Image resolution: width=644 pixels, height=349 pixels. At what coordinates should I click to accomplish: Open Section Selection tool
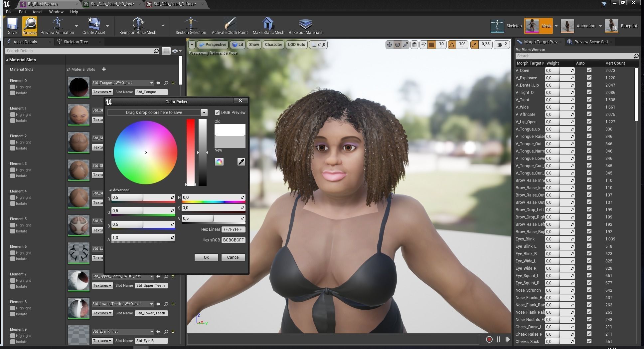(x=191, y=26)
